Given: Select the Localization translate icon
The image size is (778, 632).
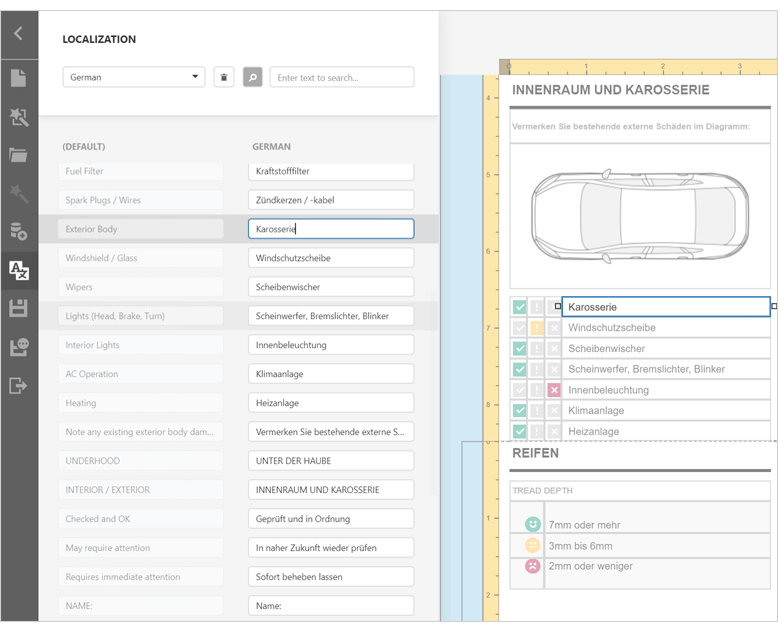Looking at the screenshot, I should pyautogui.click(x=18, y=270).
